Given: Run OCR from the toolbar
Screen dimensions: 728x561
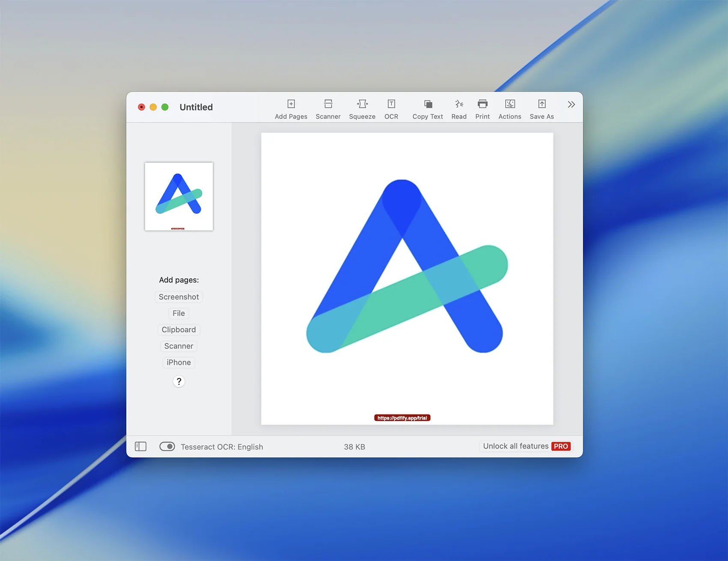Looking at the screenshot, I should pyautogui.click(x=391, y=104).
